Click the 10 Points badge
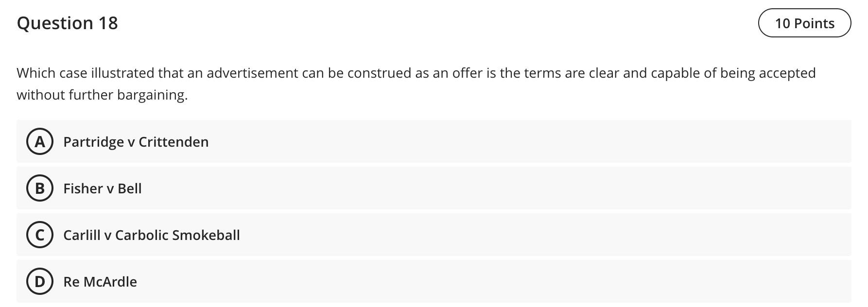868x307 pixels. 804,22
